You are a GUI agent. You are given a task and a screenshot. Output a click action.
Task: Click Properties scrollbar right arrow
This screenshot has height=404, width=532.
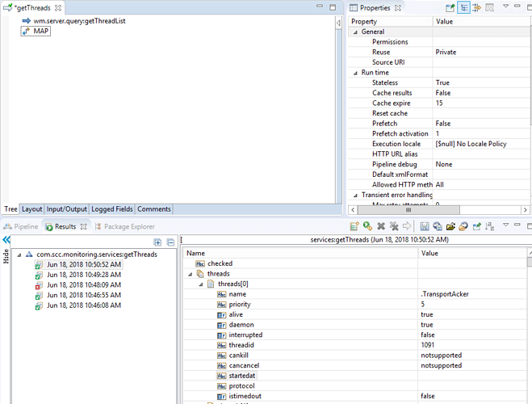[x=526, y=210]
